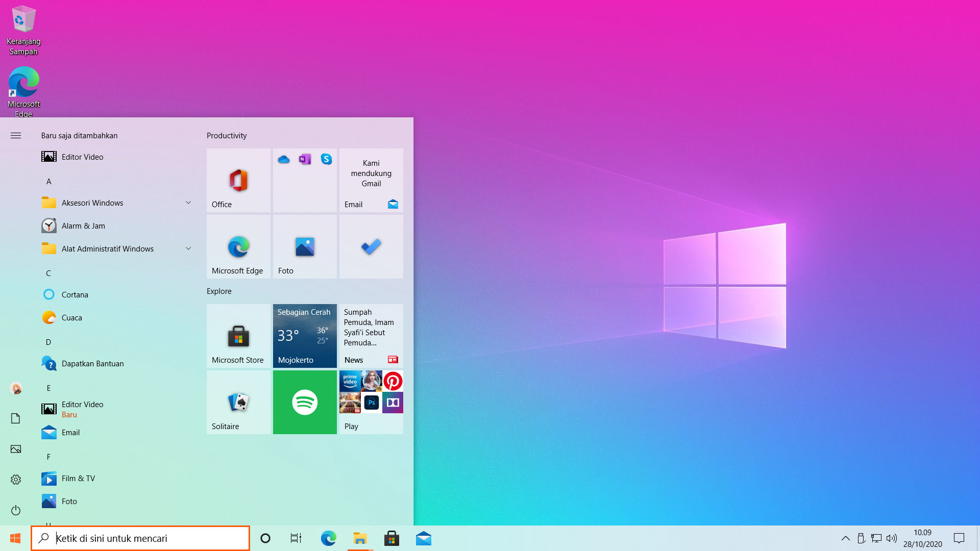Open the Office tile

[238, 180]
